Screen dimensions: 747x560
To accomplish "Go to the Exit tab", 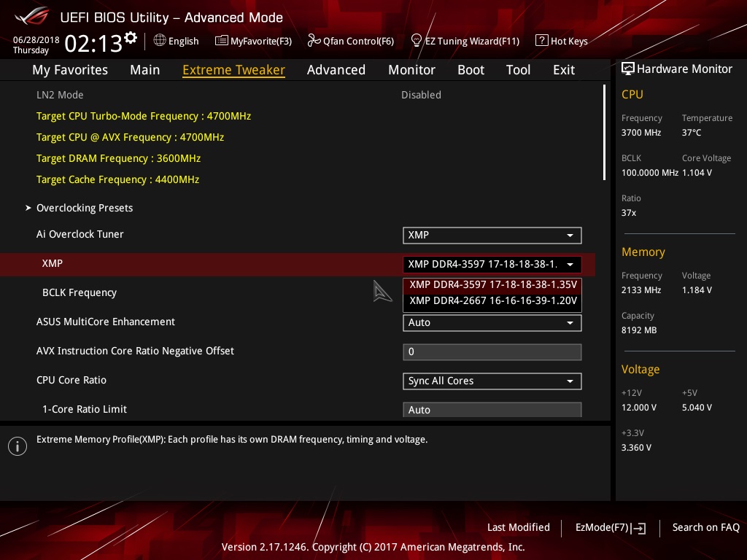I will 564,70.
